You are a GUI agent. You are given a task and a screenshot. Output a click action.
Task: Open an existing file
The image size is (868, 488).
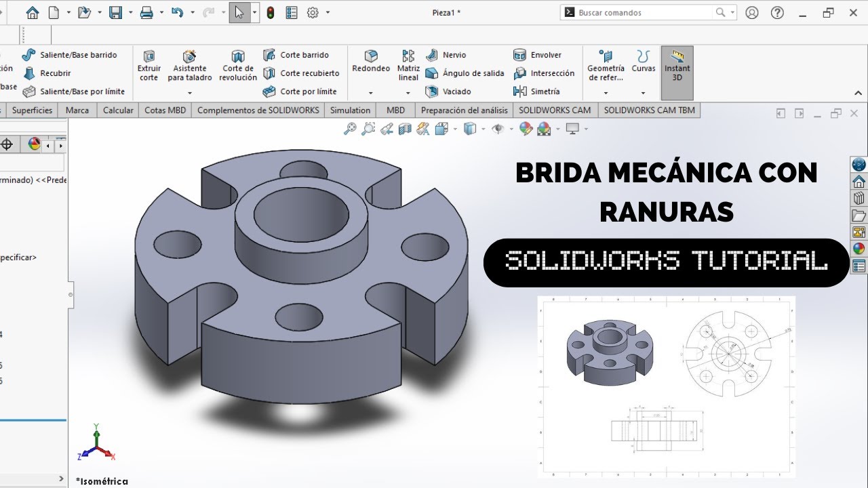tap(83, 12)
